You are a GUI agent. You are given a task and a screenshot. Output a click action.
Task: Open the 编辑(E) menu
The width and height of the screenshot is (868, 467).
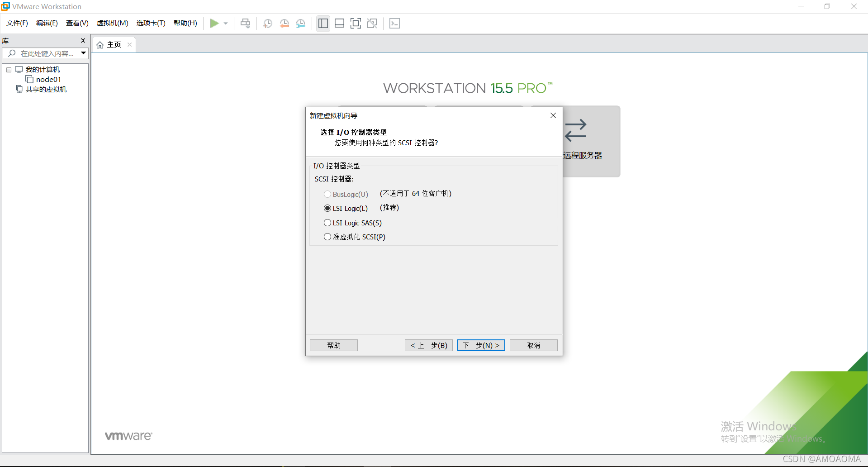47,23
